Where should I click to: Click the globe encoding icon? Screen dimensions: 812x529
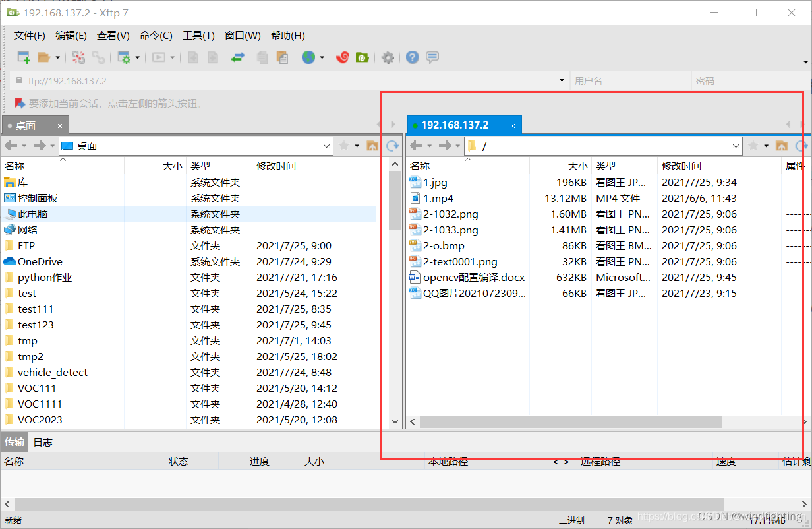[308, 57]
